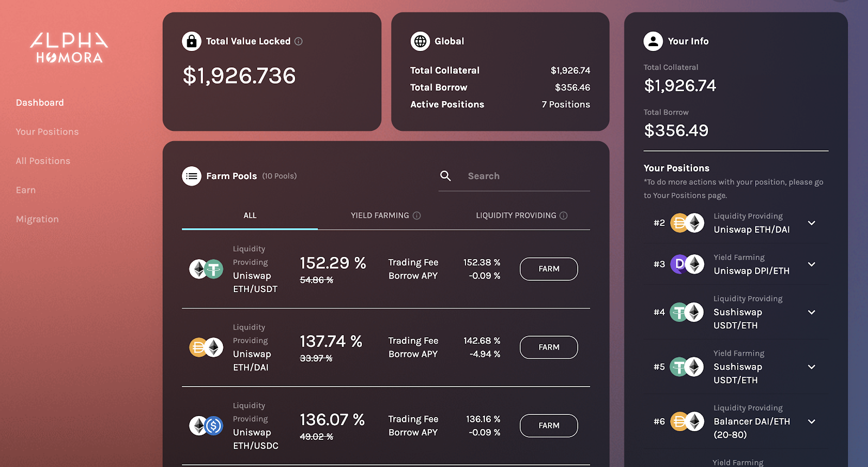Screen dimensions: 868x467
Task: Open the Migration page
Action: coord(37,219)
